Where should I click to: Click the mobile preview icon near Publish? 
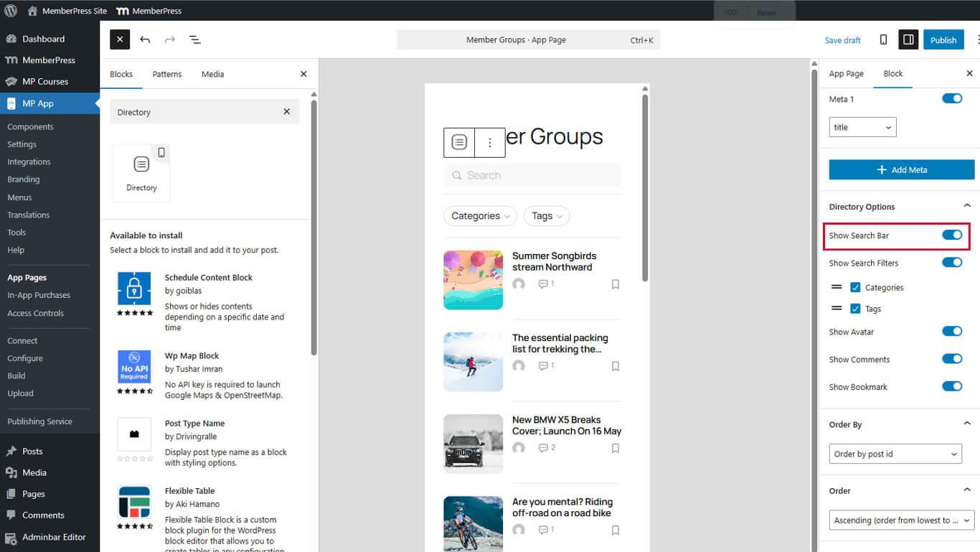883,39
